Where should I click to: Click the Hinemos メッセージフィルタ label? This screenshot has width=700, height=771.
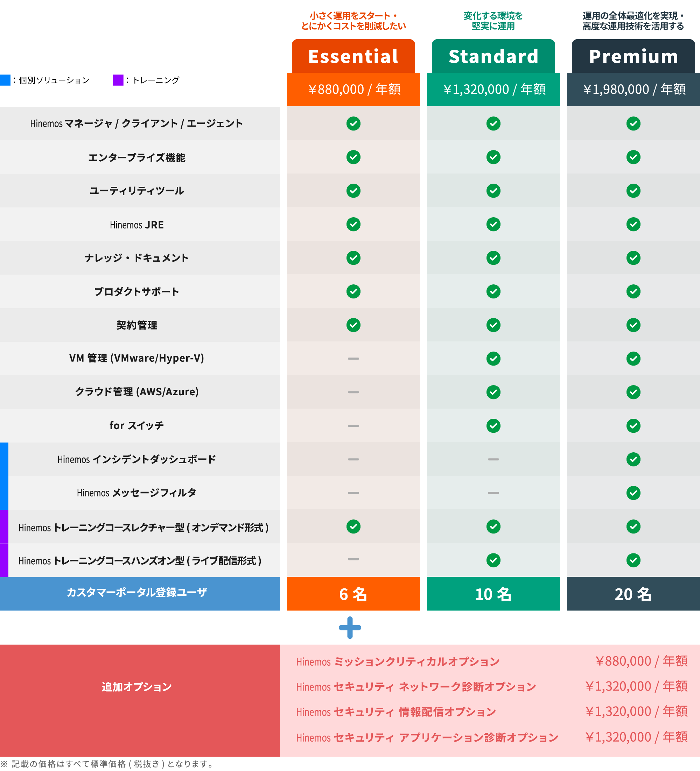pyautogui.click(x=136, y=493)
